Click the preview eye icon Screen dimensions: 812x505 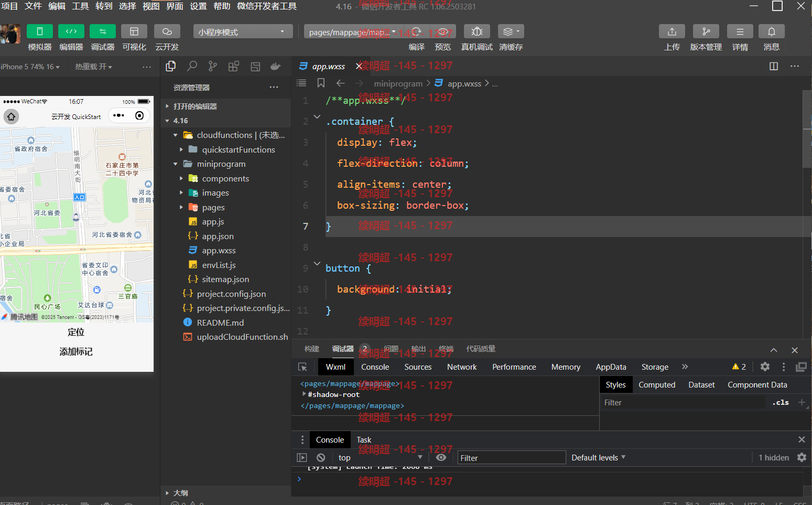[x=443, y=31]
